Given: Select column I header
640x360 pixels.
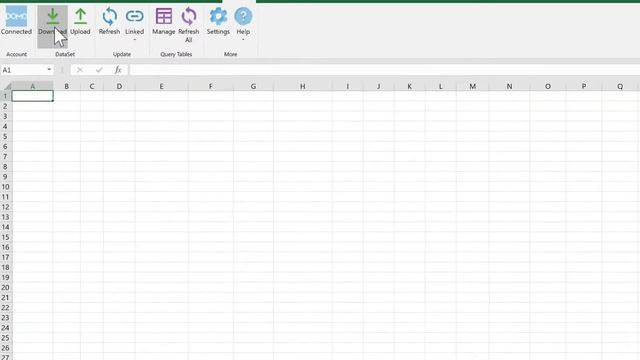Looking at the screenshot, I should pos(347,86).
